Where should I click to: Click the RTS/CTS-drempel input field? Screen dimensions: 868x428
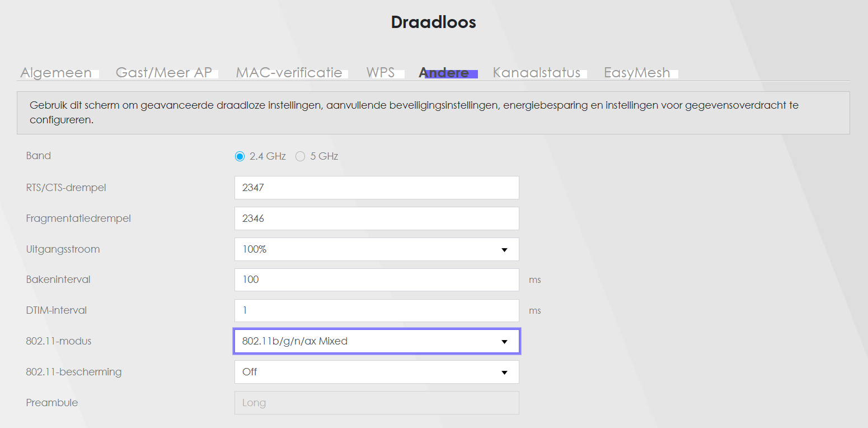377,188
